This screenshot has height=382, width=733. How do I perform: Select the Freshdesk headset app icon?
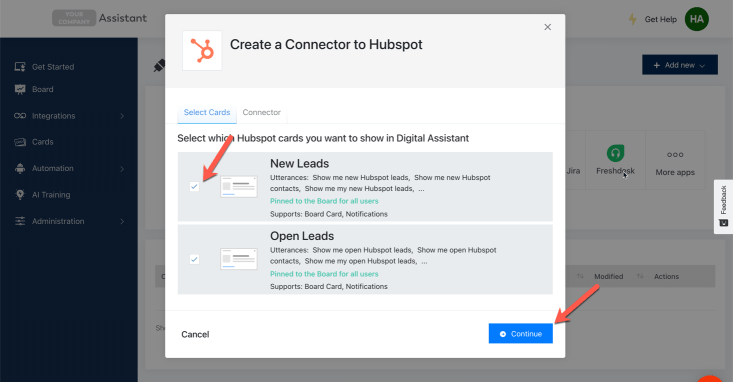(615, 153)
